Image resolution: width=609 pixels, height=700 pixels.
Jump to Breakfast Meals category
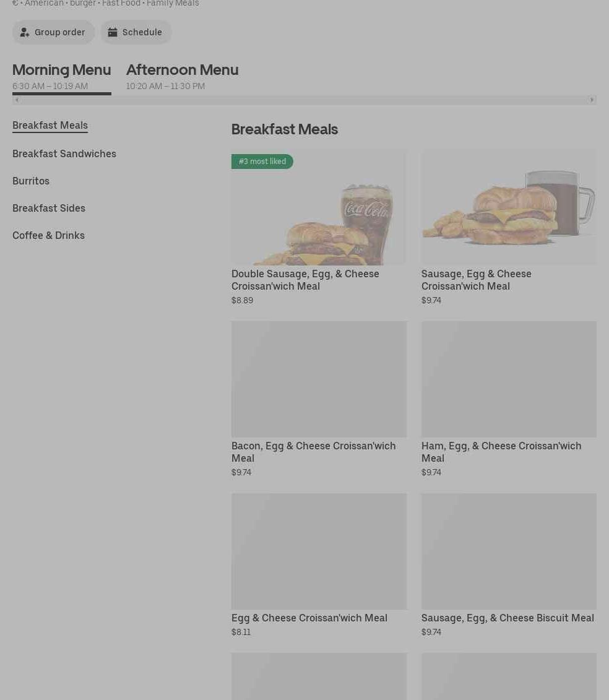(x=50, y=125)
